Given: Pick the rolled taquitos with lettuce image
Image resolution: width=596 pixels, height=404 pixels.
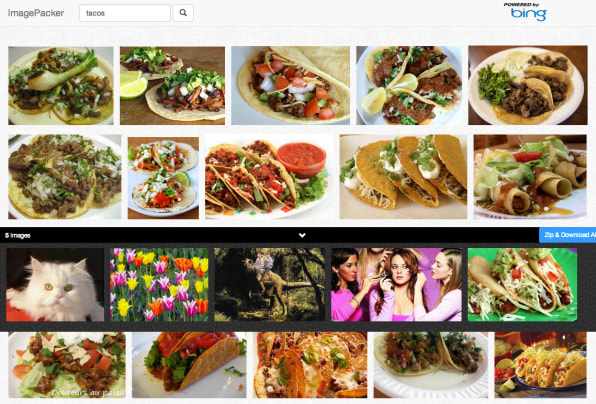Looking at the screenshot, I should click(530, 176).
